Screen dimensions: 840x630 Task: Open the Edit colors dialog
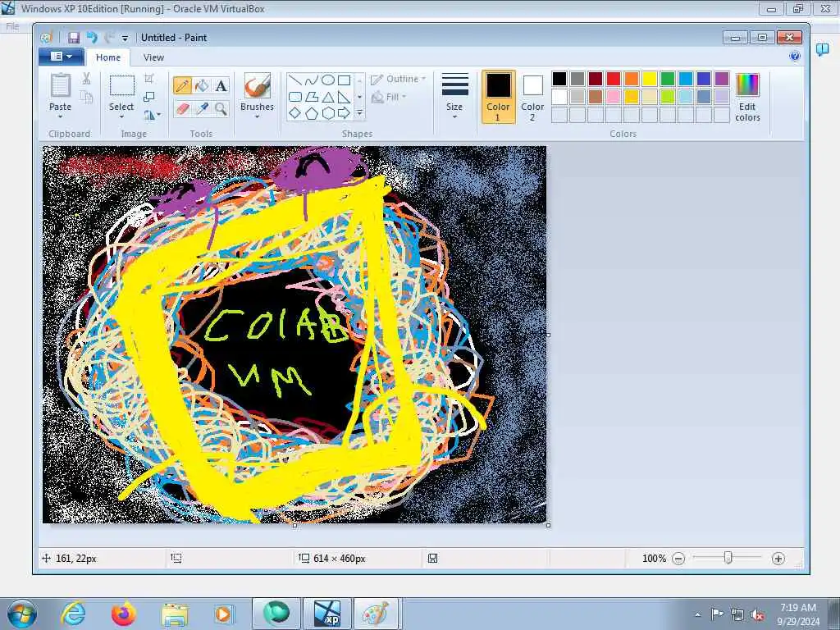[747, 97]
